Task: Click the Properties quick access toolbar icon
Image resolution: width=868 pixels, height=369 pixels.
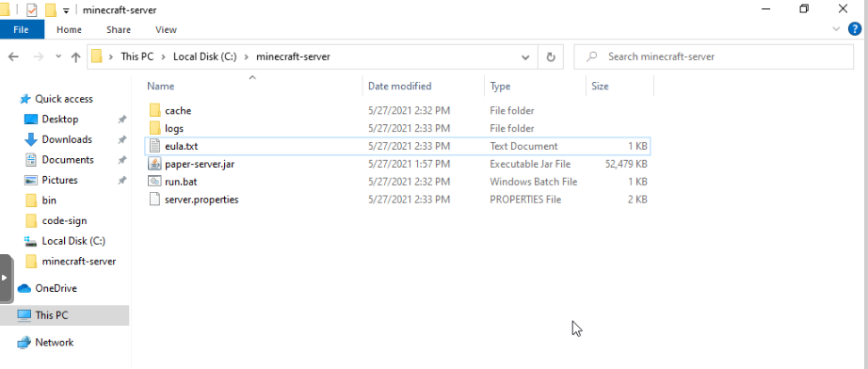Action: point(32,10)
